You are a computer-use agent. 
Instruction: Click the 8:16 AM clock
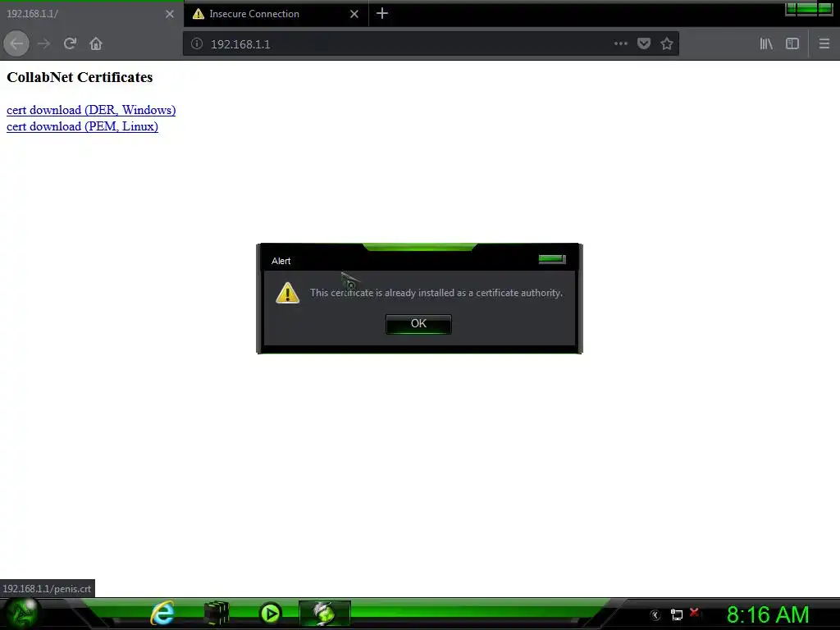768,614
